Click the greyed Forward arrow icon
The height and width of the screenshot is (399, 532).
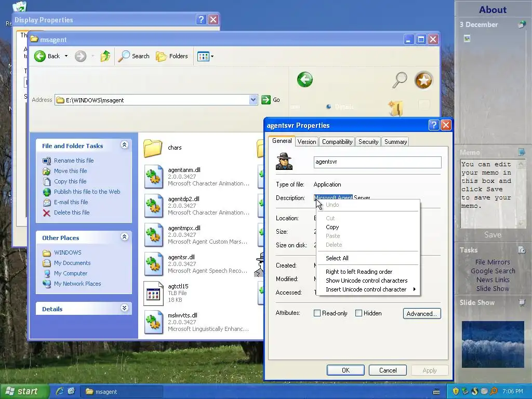coord(81,56)
